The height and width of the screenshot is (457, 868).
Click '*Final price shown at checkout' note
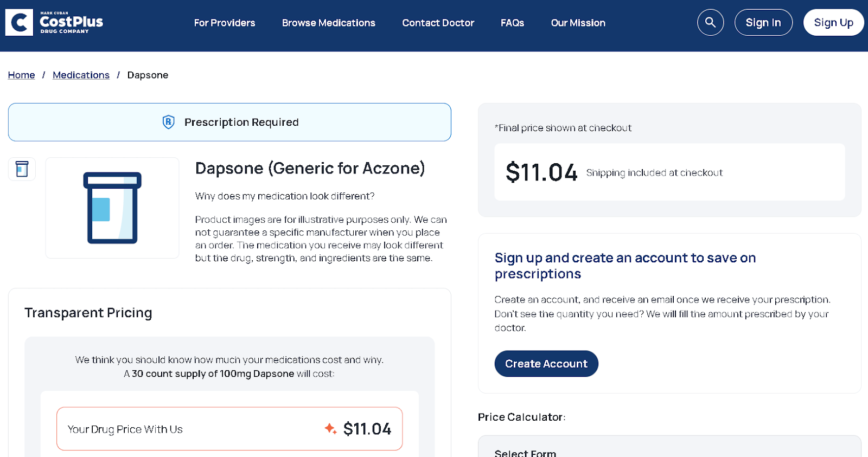(563, 128)
